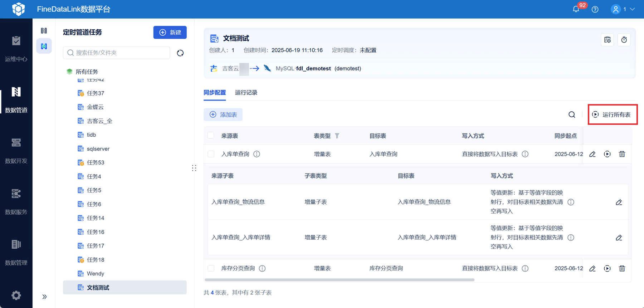This screenshot has width=644, height=308.
Task: Switch to 同步配置 tab
Action: [x=215, y=93]
